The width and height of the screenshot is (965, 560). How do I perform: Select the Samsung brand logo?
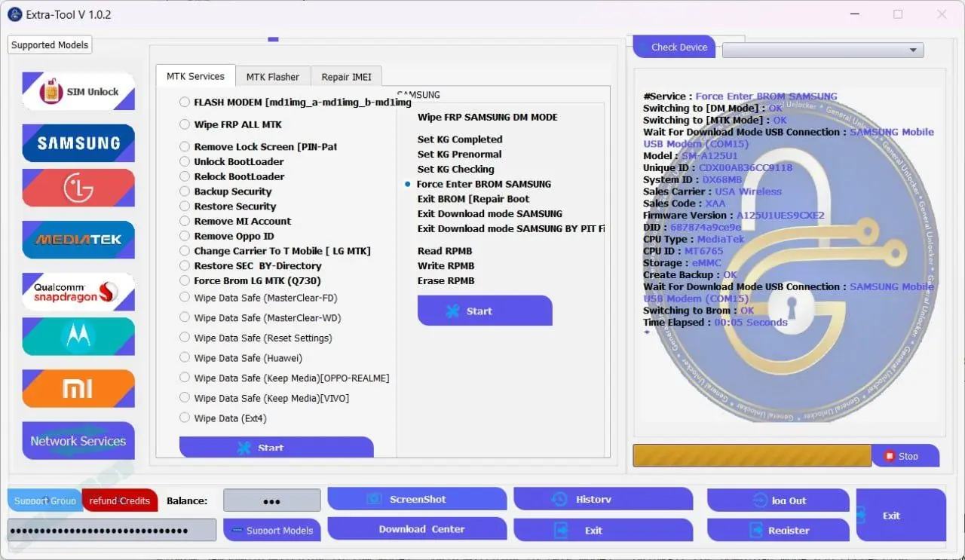(x=78, y=143)
